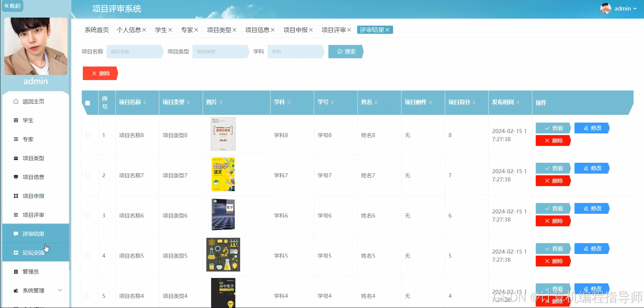Screen dimensions: 644x308
Task: Sort by 发布时间 column arrows
Action: tap(518, 102)
